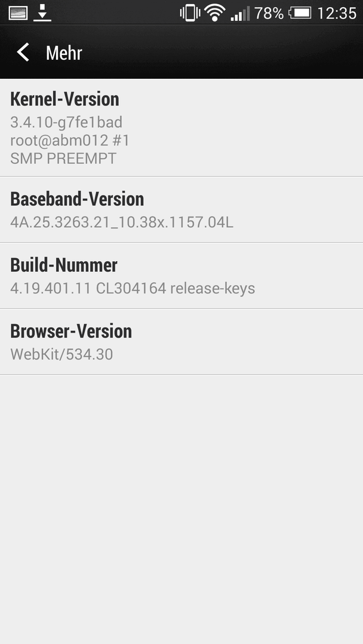Select the Browser-Version entry
Viewport: 363px width, 644px height.
tap(181, 342)
